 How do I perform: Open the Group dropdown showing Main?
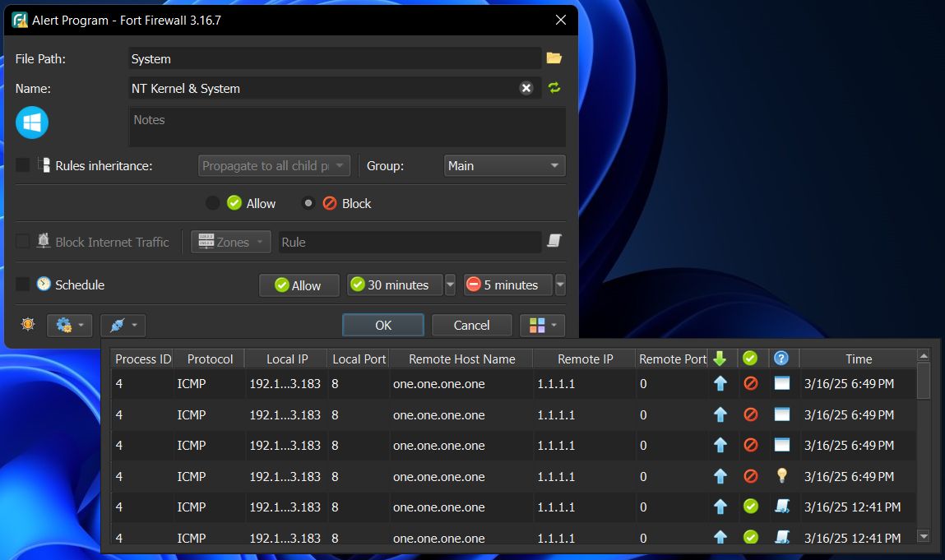pos(504,165)
